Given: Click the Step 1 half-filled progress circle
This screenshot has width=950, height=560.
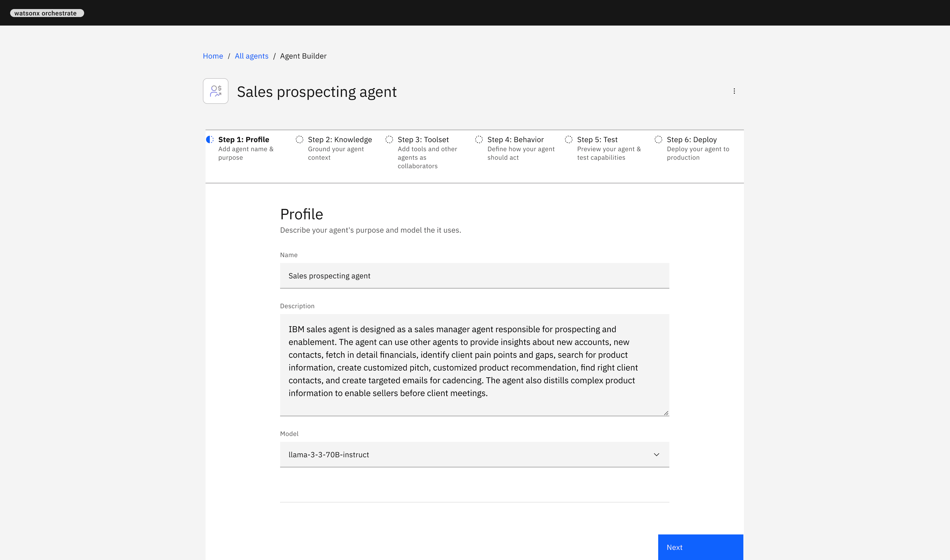Looking at the screenshot, I should tap(210, 140).
